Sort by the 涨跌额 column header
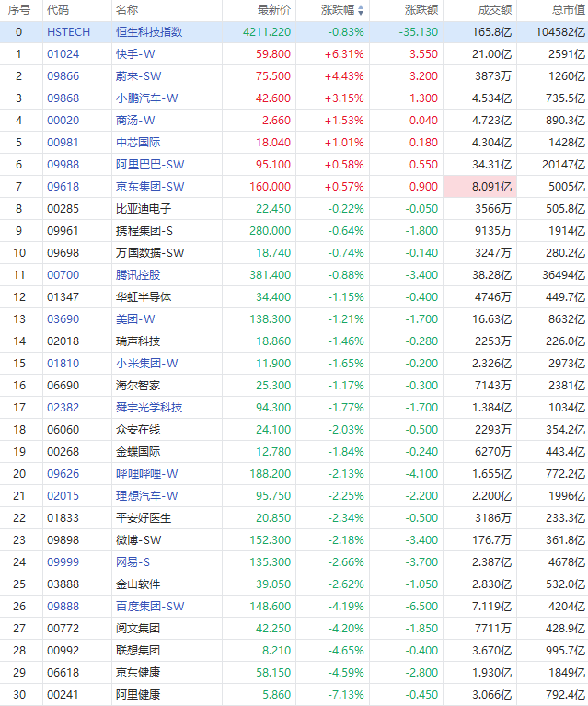Screen dimensions: 588x706 (x=421, y=10)
